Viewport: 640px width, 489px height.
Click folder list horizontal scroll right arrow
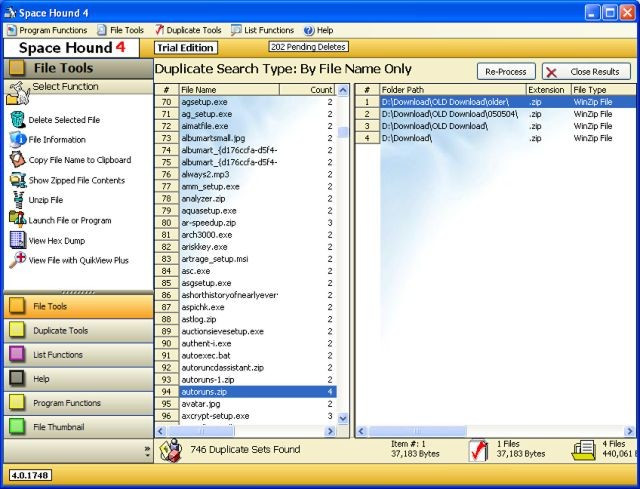(629, 431)
